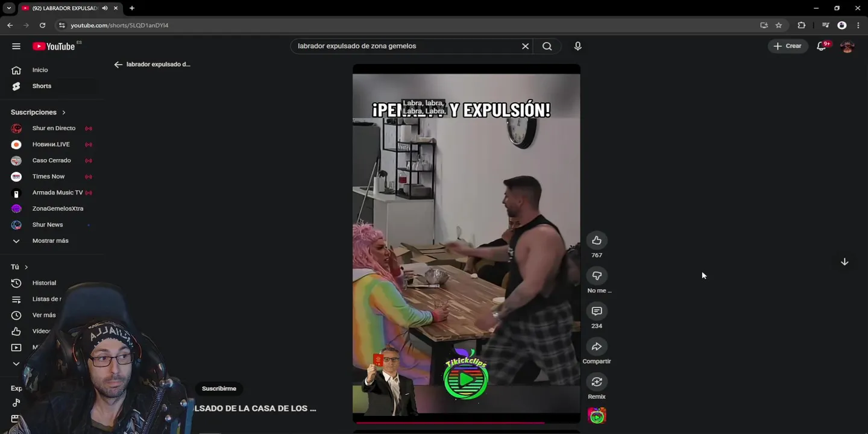Screen dimensions: 868x434
Task: Start voice search with microphone icon
Action: 577,46
